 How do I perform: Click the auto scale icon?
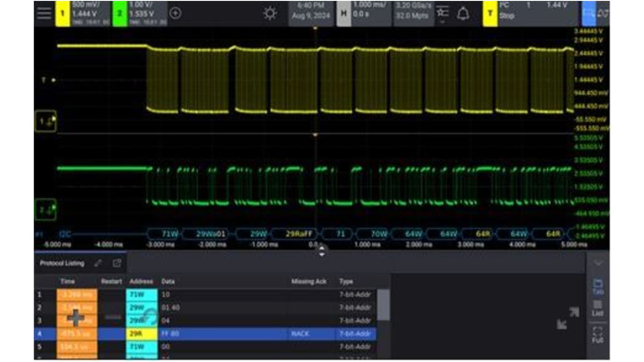[604, 14]
